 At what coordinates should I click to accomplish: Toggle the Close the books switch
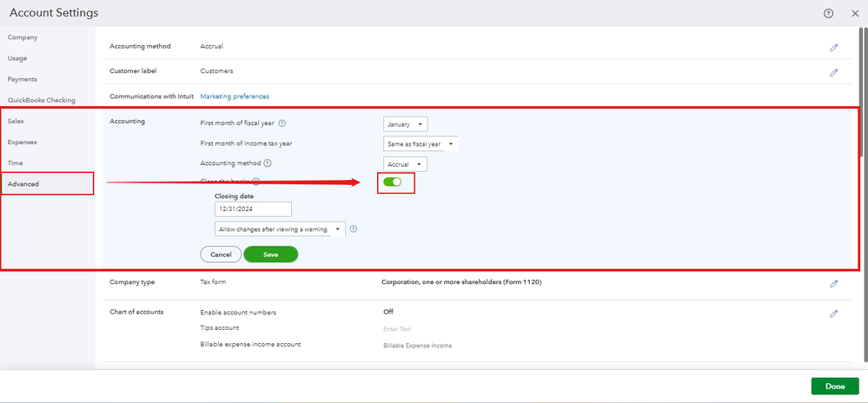[x=392, y=182]
